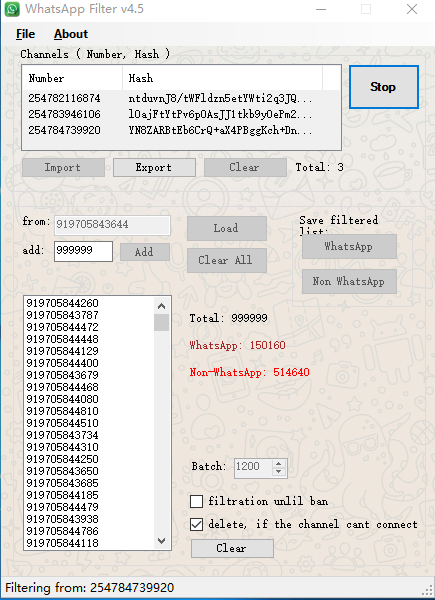Select number 919705844479 in list
Viewport: 435px width, 600px height.
[62, 507]
